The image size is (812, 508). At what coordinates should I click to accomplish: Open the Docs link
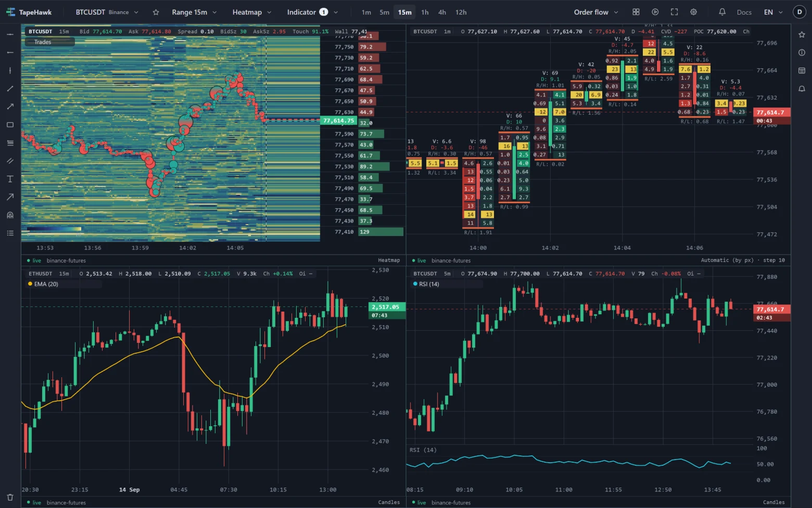tap(744, 12)
